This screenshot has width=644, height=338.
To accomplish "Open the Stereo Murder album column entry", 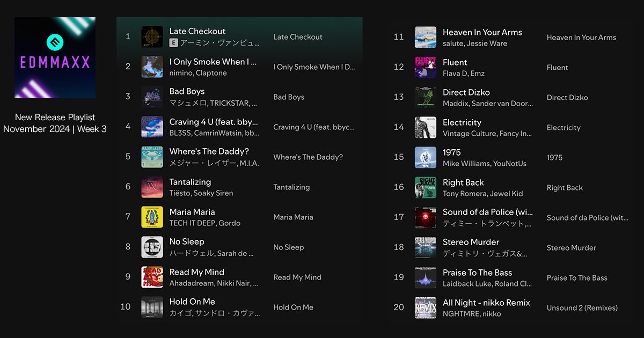I will click(x=572, y=248).
